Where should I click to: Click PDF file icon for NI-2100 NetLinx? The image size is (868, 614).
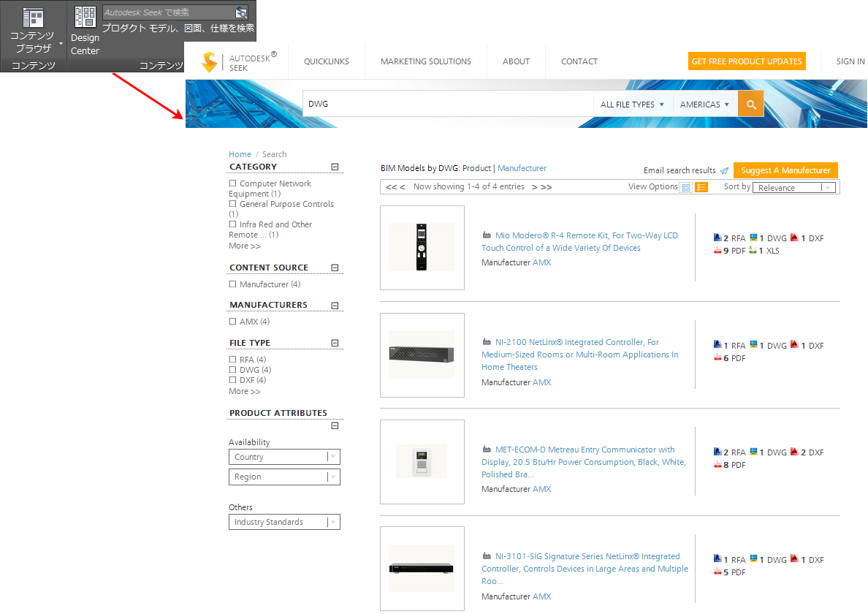click(x=717, y=357)
